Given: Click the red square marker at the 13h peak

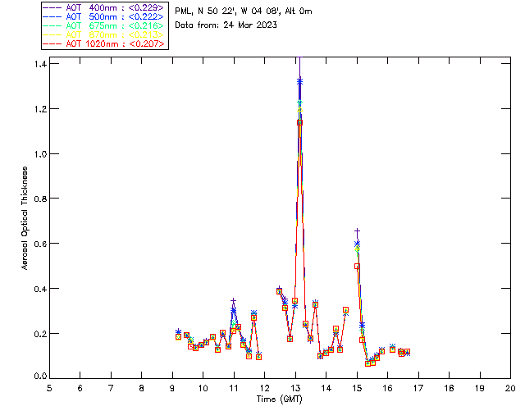Looking at the screenshot, I should pos(299,122).
